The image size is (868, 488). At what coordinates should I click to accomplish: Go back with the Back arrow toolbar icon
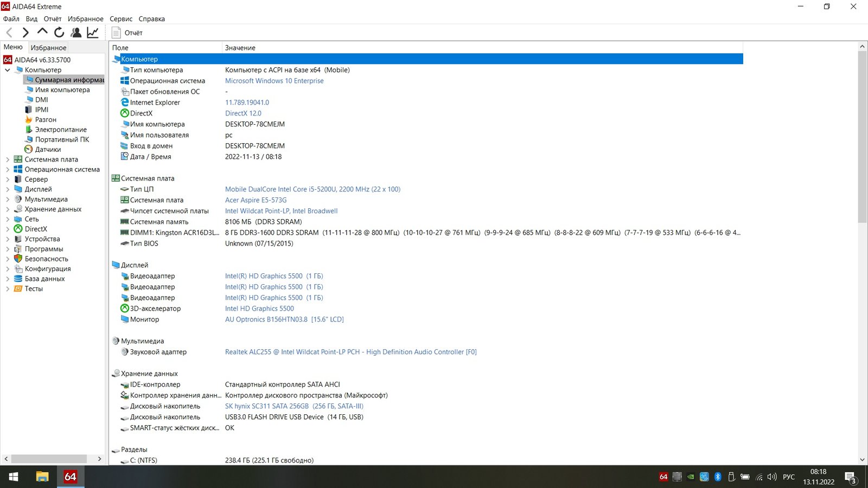pyautogui.click(x=9, y=33)
